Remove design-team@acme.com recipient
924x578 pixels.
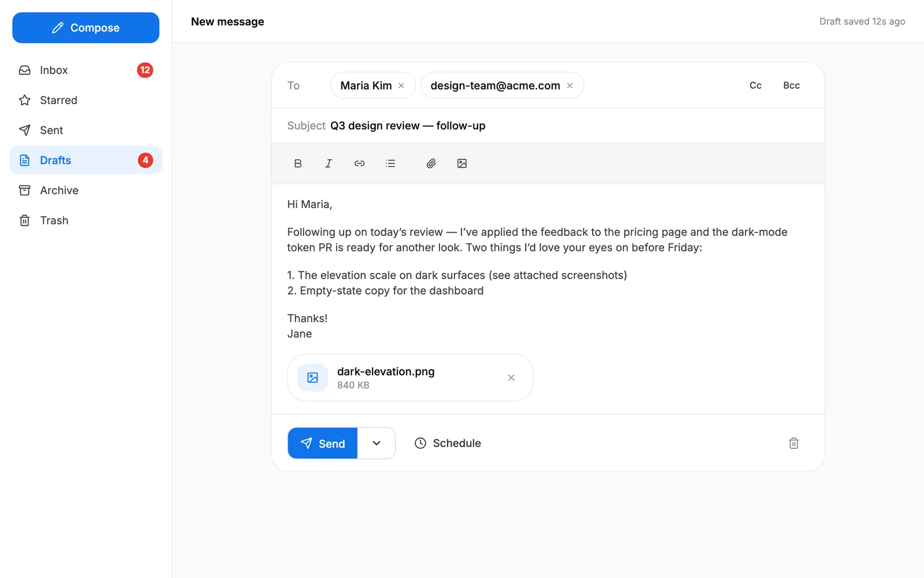(x=570, y=86)
